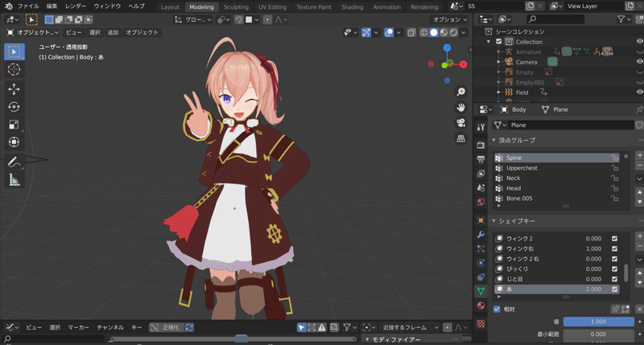
Task: Open the 近接するフレーム dropdown
Action: [410, 327]
